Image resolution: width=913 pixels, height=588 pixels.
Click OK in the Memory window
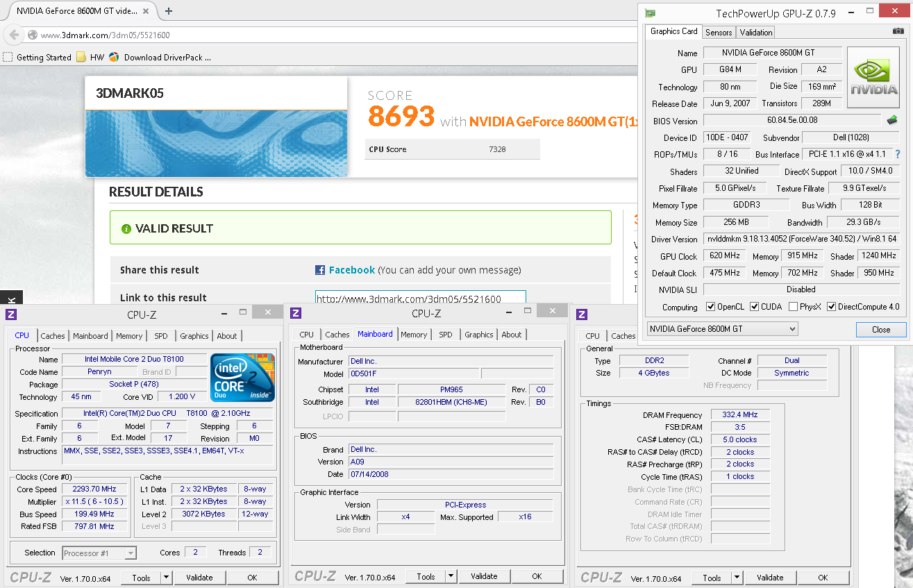[x=823, y=578]
